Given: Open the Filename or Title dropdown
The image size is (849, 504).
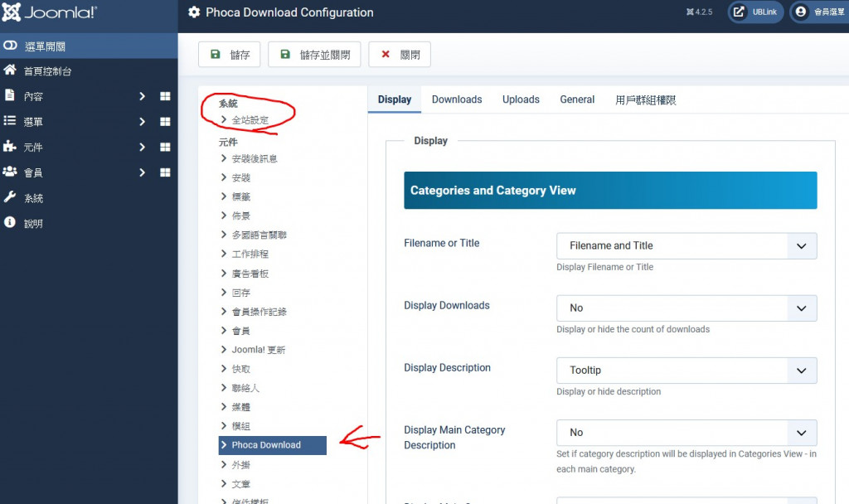Looking at the screenshot, I should coord(686,245).
